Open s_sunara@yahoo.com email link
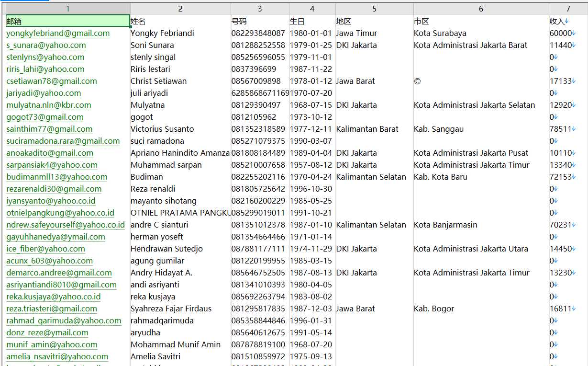 [x=46, y=45]
